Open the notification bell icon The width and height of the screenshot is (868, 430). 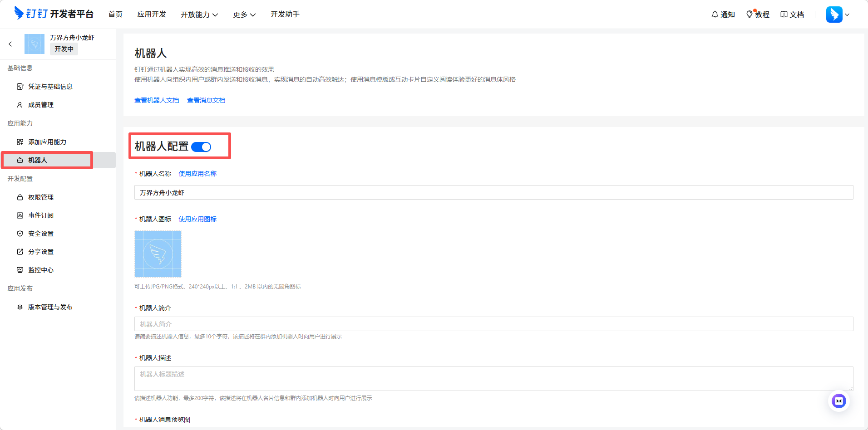coord(715,15)
